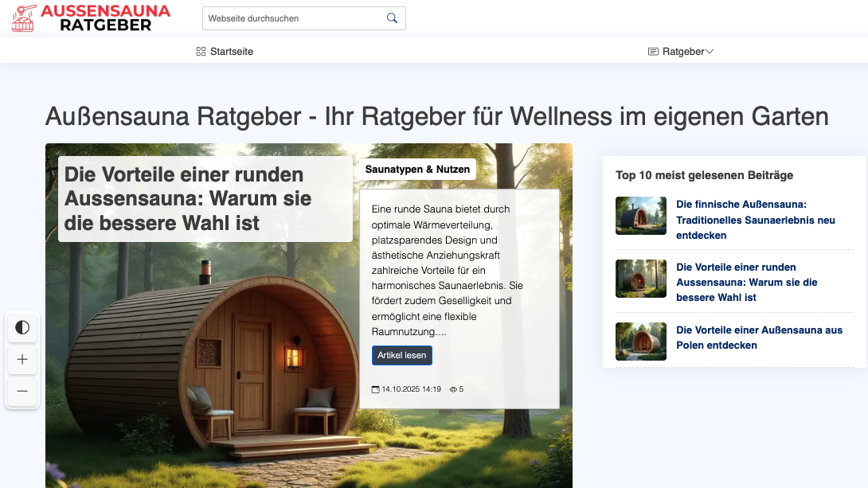Open the Startseite menu item
868x488 pixels.
coord(231,51)
